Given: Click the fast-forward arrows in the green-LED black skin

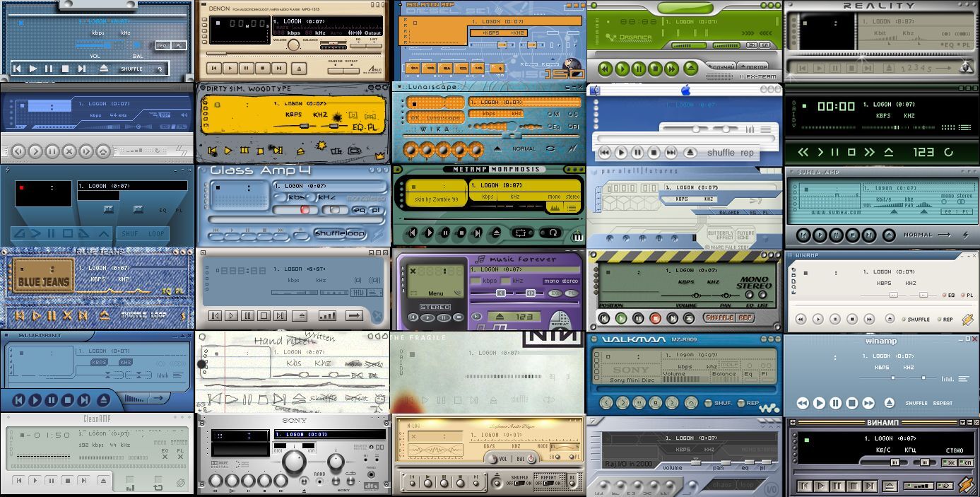Looking at the screenshot, I should coord(869,152).
